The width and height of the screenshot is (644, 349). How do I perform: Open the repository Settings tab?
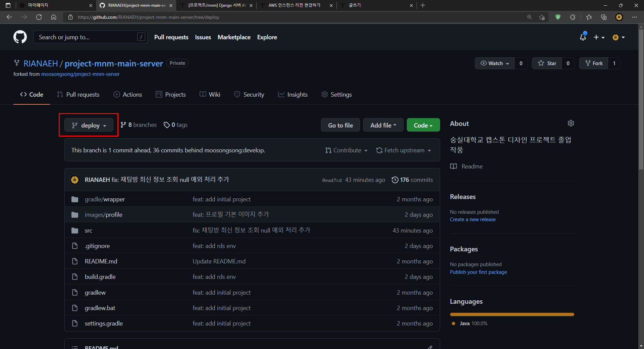[337, 95]
